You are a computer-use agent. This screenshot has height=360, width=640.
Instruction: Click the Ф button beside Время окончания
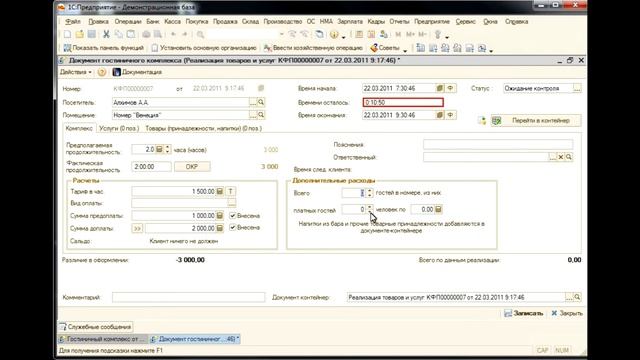pos(450,115)
